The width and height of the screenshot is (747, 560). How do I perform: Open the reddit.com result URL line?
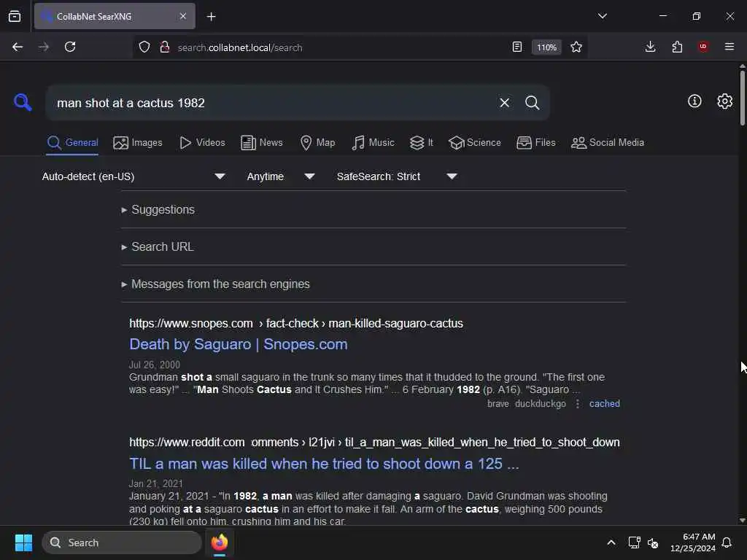click(374, 443)
